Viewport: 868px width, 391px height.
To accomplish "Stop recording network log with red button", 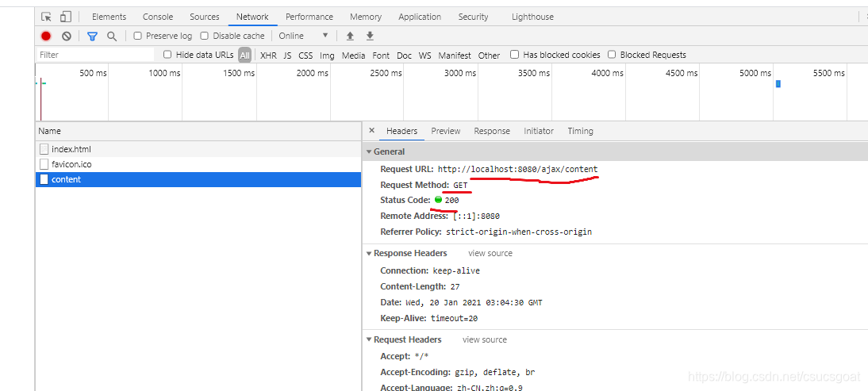I will (x=46, y=36).
